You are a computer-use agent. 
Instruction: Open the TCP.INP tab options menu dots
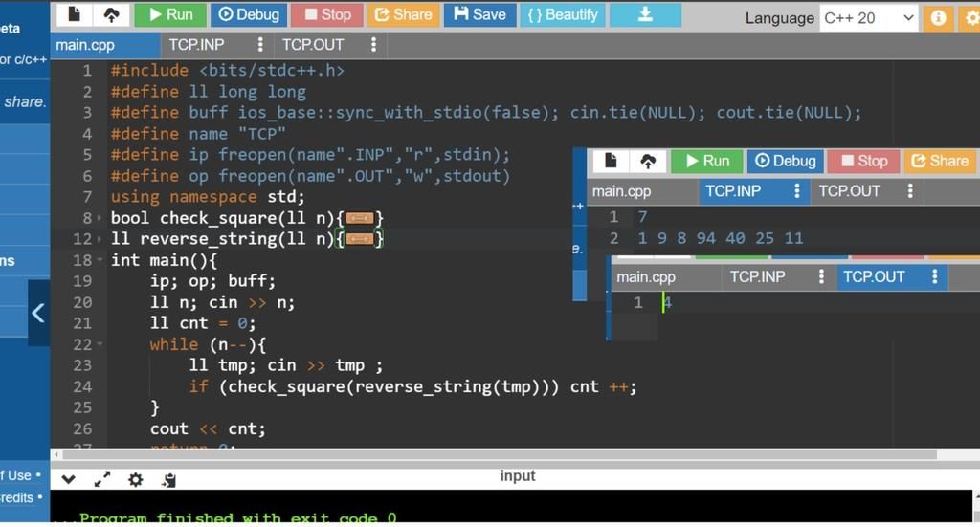tap(260, 44)
